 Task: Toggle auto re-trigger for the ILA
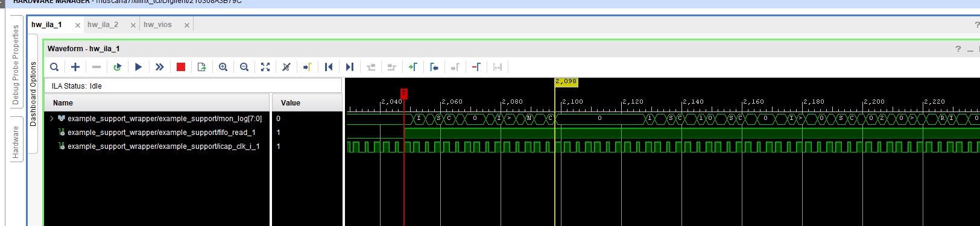118,67
